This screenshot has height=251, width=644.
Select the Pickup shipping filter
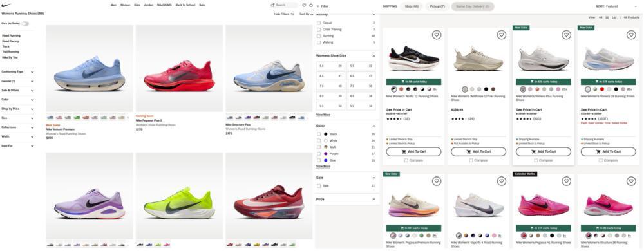(x=437, y=6)
